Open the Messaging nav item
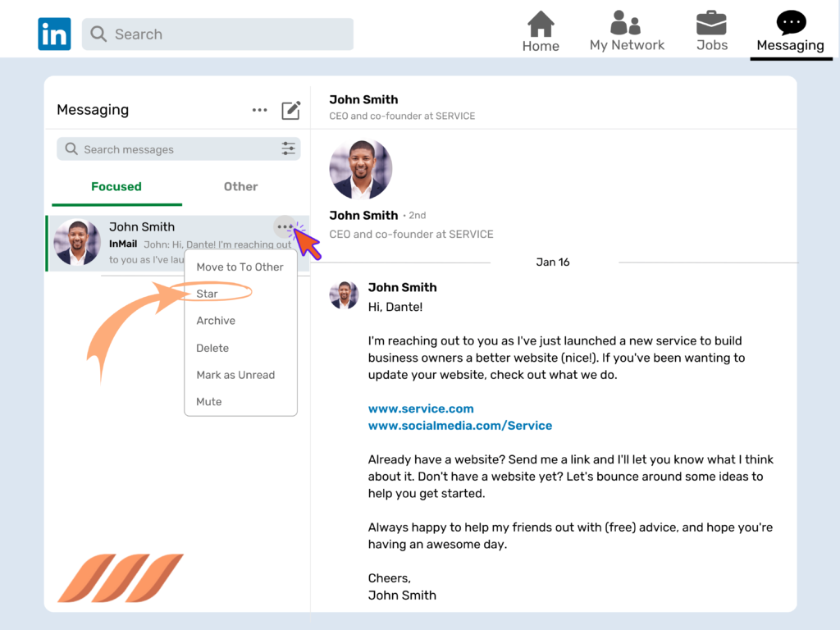This screenshot has height=630, width=840. [x=790, y=32]
